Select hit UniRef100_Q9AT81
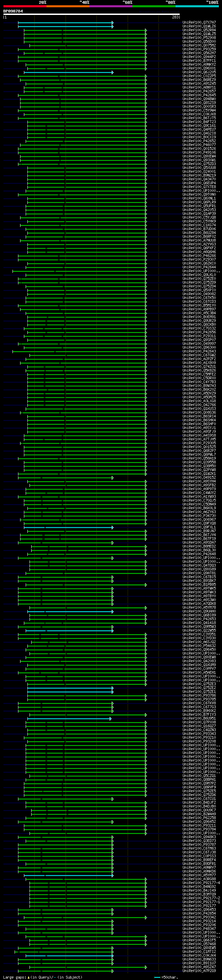This screenshot has width=222, height=980. pos(199,573)
